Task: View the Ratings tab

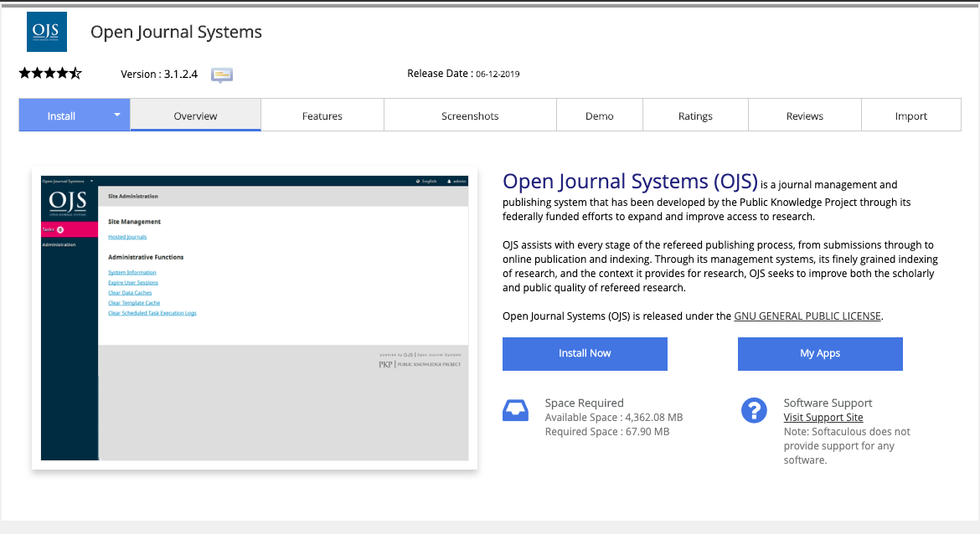Action: coord(695,116)
